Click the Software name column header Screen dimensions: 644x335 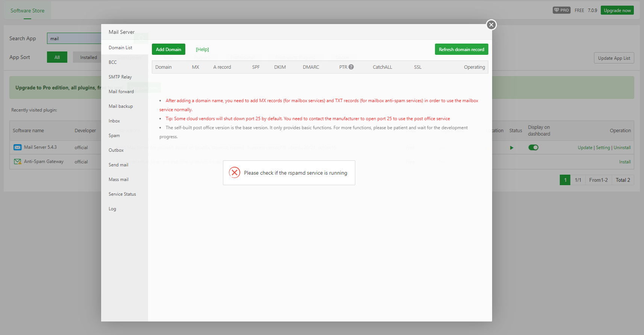pyautogui.click(x=28, y=131)
